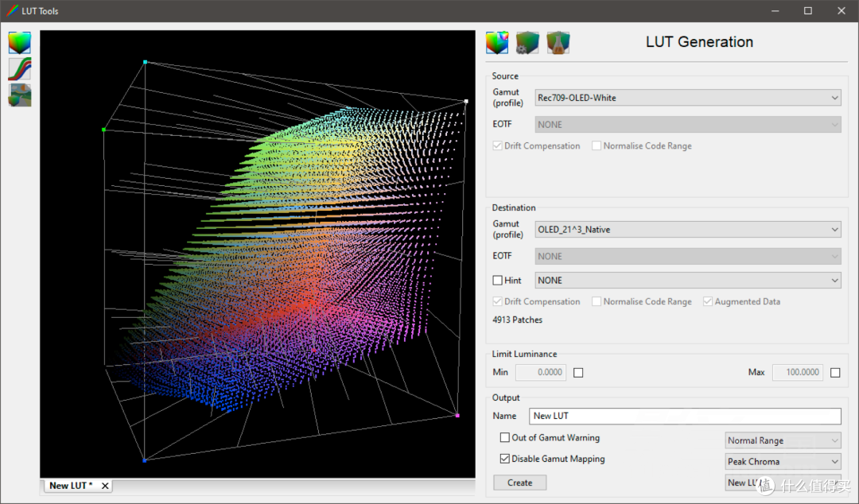859x504 pixels.
Task: Click the image preview icon in left sidebar
Action: coord(20,95)
